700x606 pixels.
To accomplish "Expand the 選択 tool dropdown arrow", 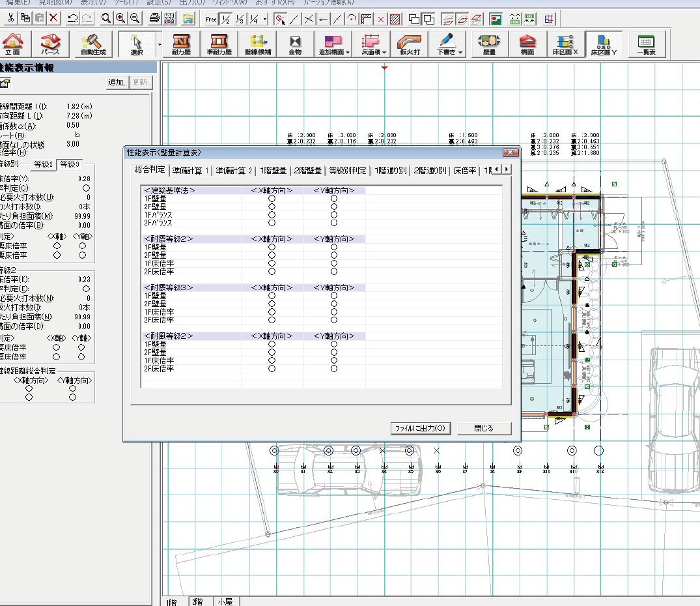I will click(x=160, y=44).
